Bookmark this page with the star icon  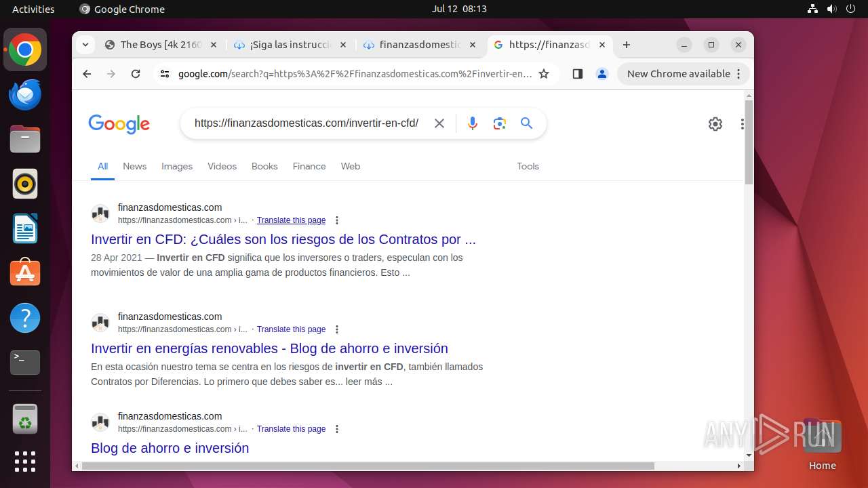click(x=544, y=74)
